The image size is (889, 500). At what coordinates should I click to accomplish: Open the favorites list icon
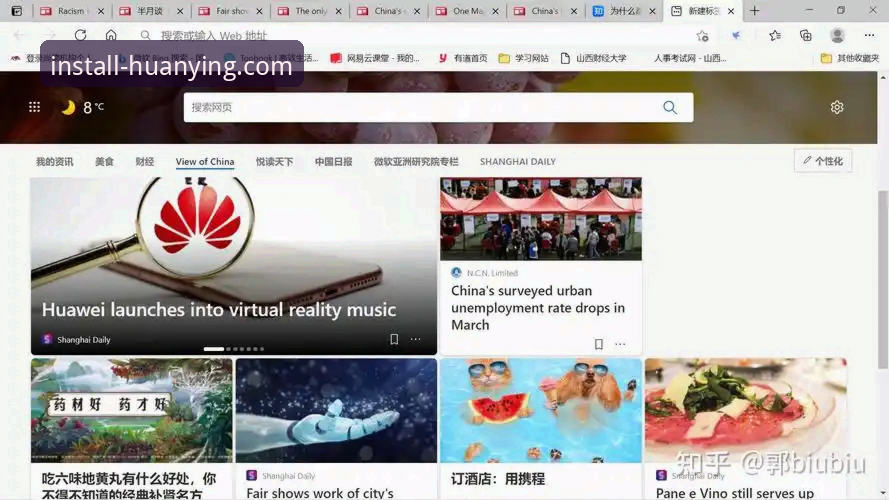point(774,36)
